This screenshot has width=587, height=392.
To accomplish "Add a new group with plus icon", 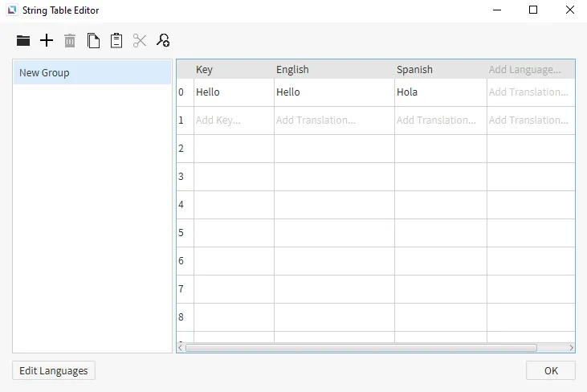I will point(47,41).
